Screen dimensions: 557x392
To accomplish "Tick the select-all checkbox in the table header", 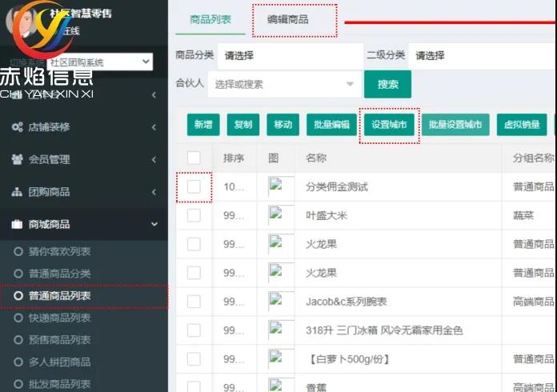I will click(194, 158).
